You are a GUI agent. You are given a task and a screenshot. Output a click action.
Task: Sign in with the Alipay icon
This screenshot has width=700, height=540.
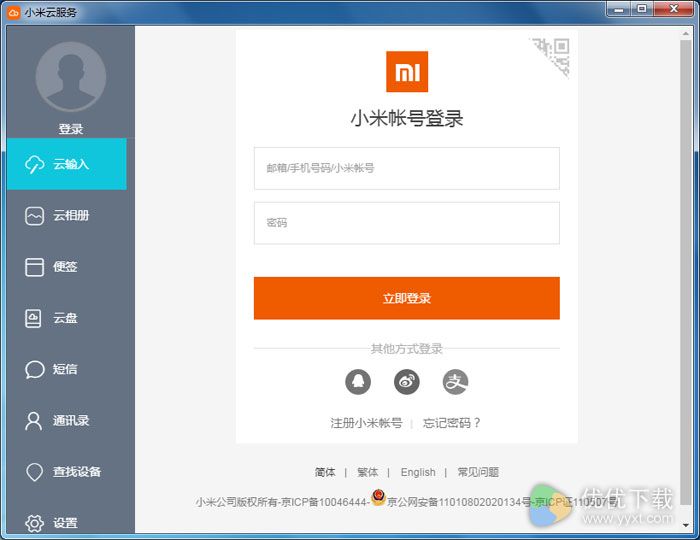455,382
